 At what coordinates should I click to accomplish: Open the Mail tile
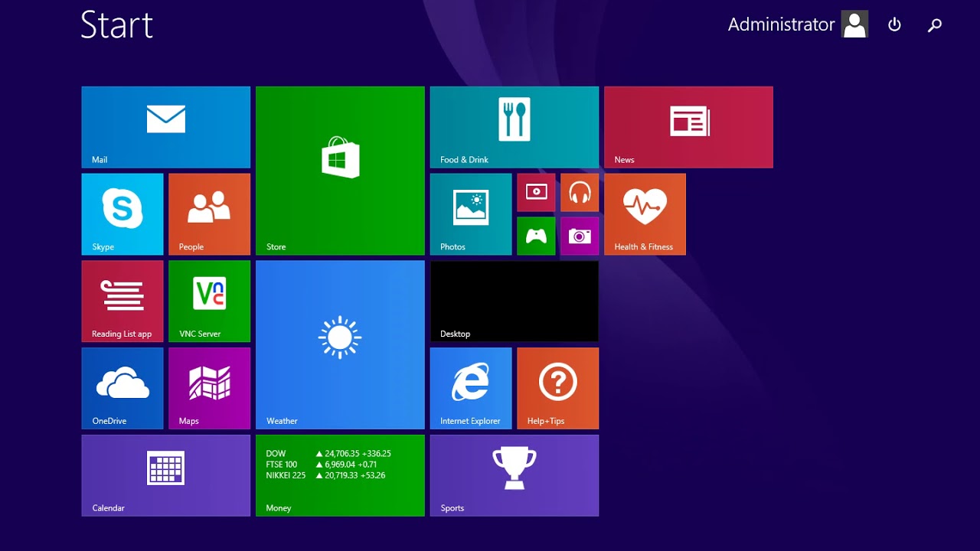pos(166,127)
